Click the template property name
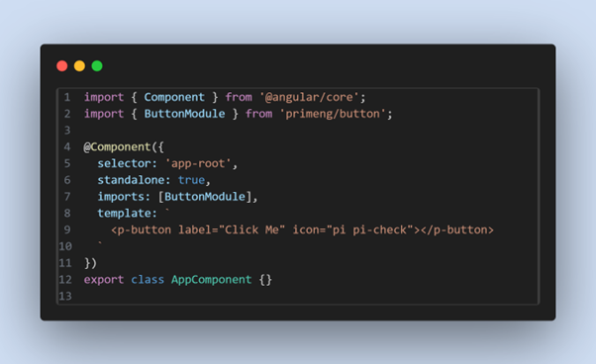596x364 pixels. coord(124,214)
